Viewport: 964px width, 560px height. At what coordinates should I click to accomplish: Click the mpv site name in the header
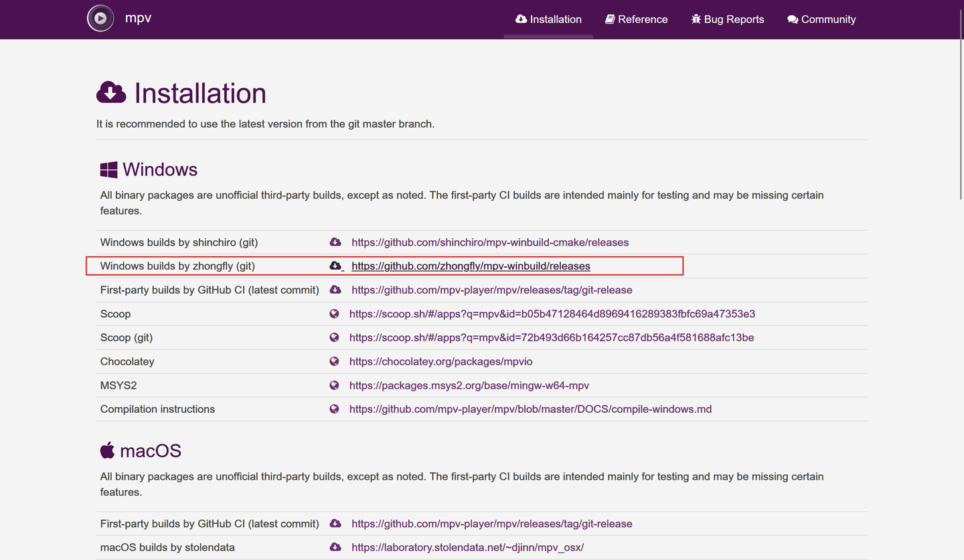[139, 18]
